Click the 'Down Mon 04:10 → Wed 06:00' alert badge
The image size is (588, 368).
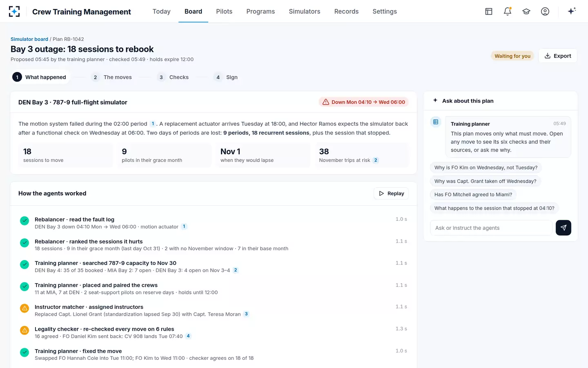364,102
